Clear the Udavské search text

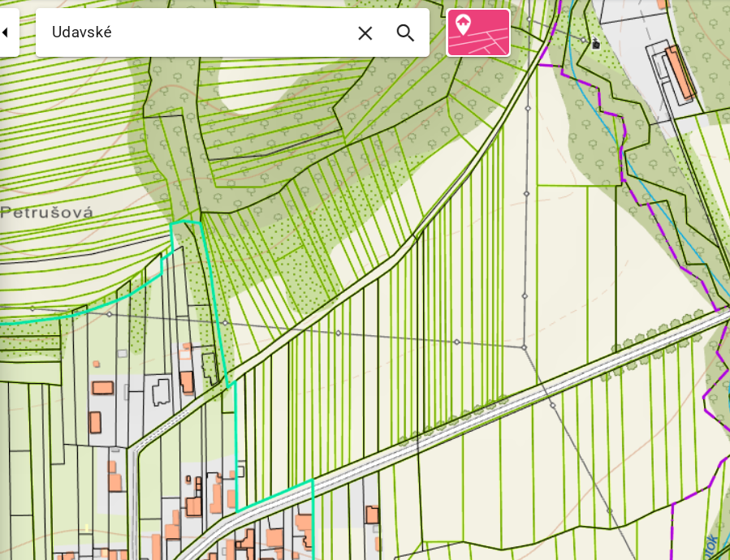tap(365, 32)
